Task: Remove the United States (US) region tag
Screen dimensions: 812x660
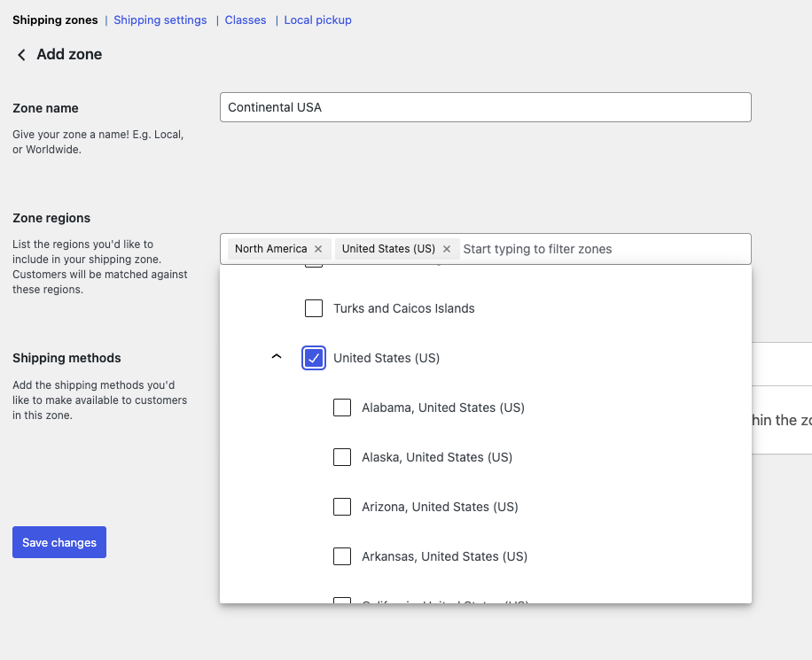Action: pyautogui.click(x=447, y=249)
